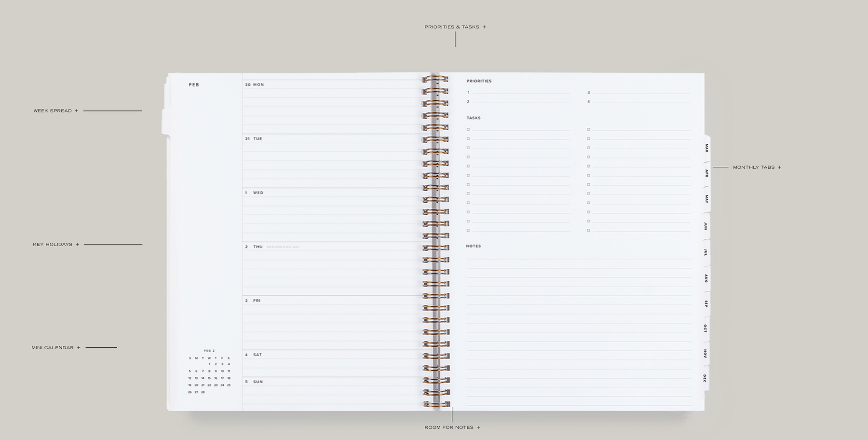Select the JUL monthly tab
This screenshot has height=440, width=868.
[x=706, y=252]
